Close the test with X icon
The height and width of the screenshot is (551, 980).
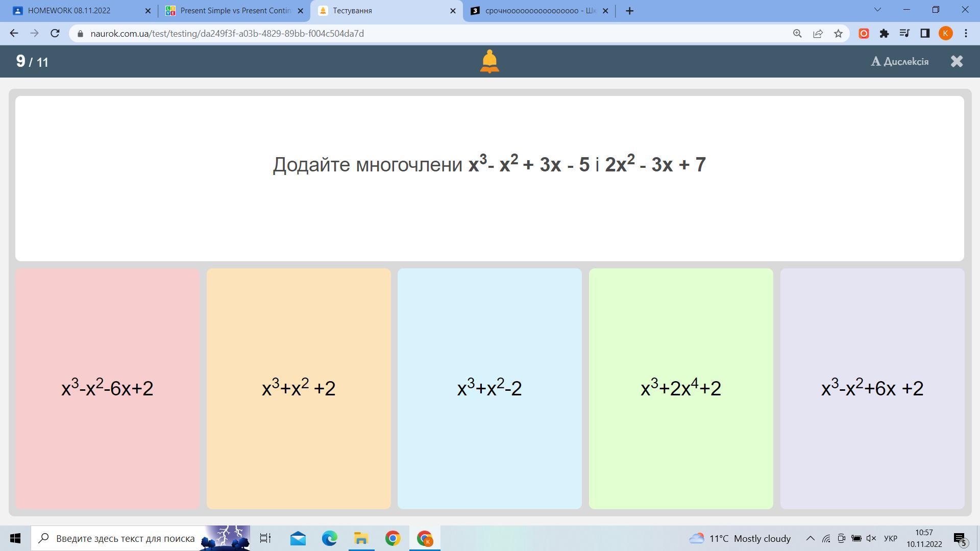click(957, 62)
